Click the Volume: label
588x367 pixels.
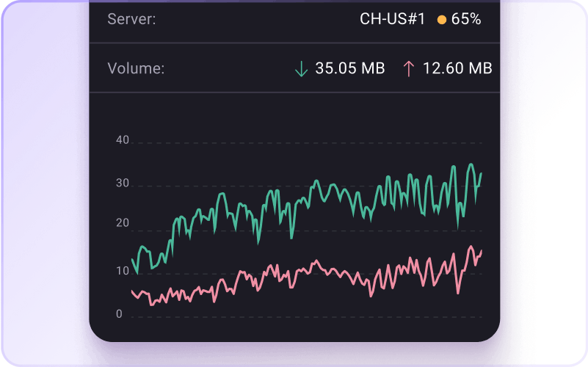[x=136, y=69]
